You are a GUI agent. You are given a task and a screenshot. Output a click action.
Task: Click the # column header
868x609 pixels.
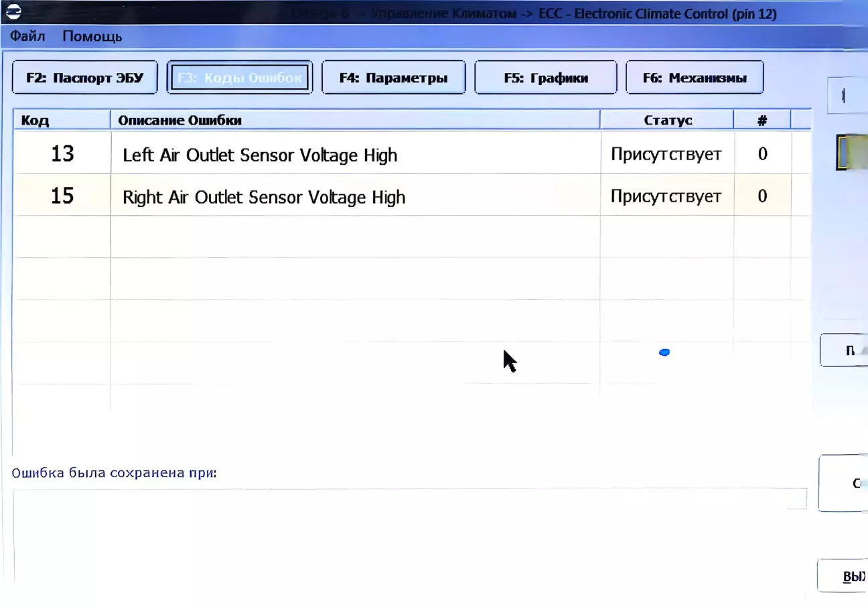(762, 121)
